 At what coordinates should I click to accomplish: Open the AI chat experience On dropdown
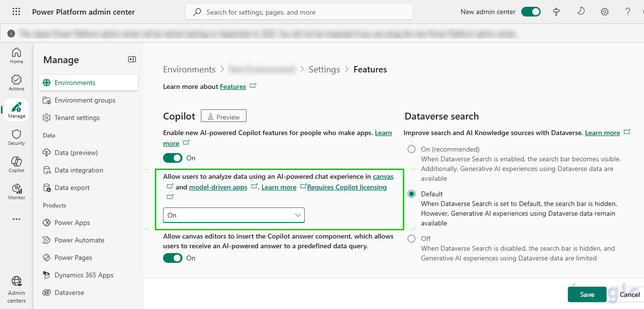(x=234, y=215)
